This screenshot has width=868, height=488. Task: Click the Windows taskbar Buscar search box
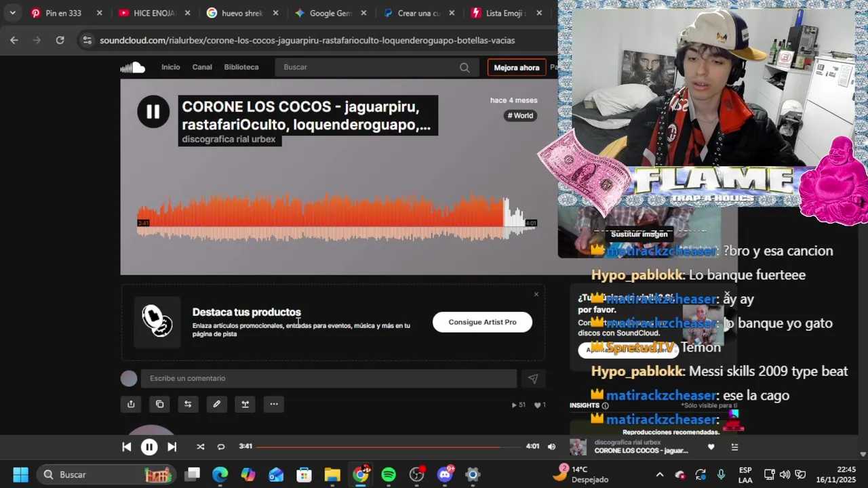107,474
